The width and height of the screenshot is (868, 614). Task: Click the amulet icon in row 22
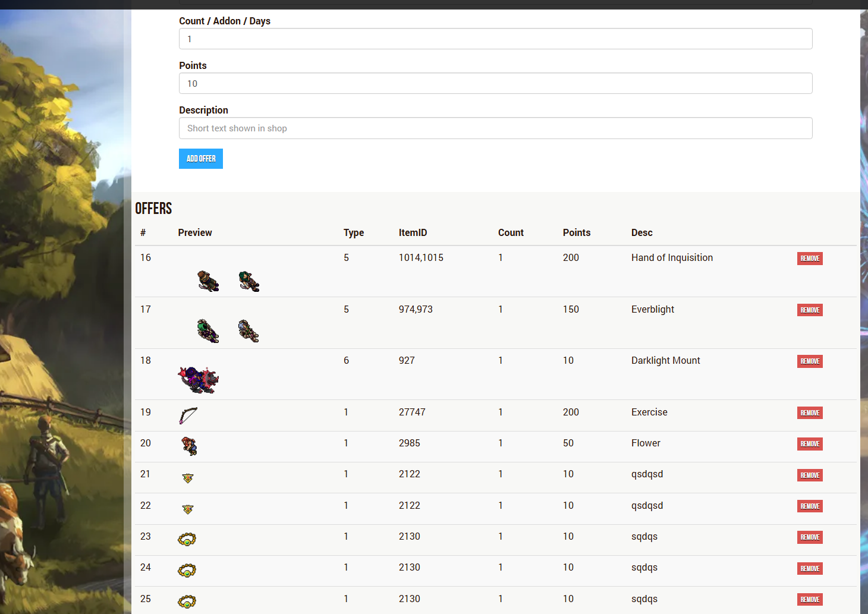188,509
